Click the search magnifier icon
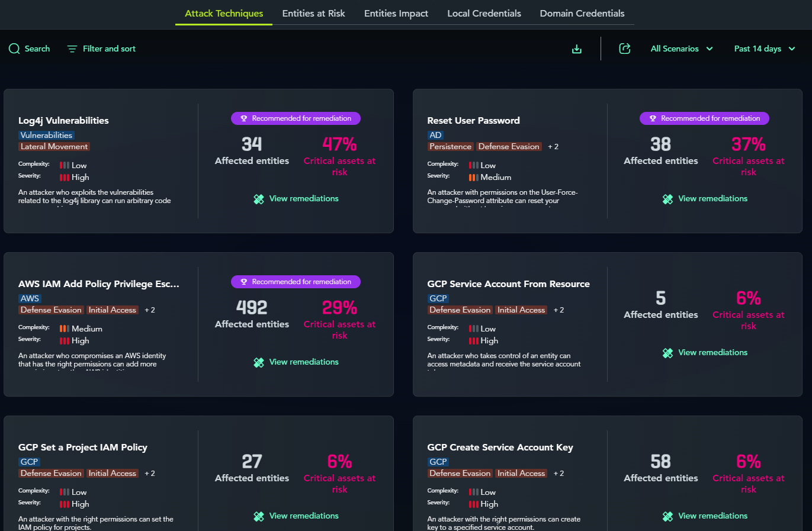The width and height of the screenshot is (812, 531). (14, 49)
